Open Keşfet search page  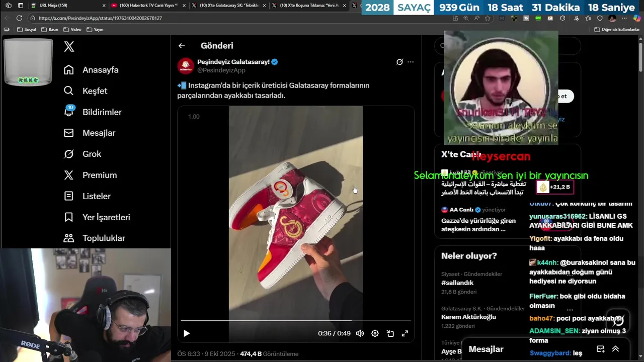85,91
